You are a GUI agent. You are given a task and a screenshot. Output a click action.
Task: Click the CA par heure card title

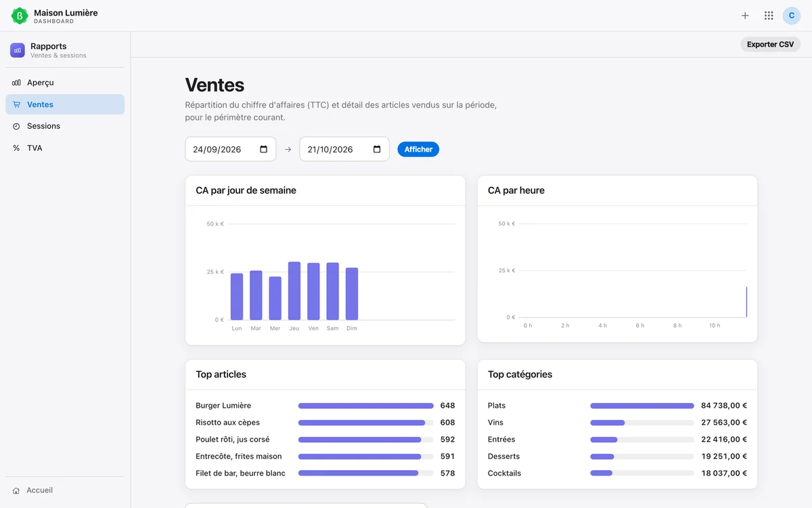coord(516,190)
